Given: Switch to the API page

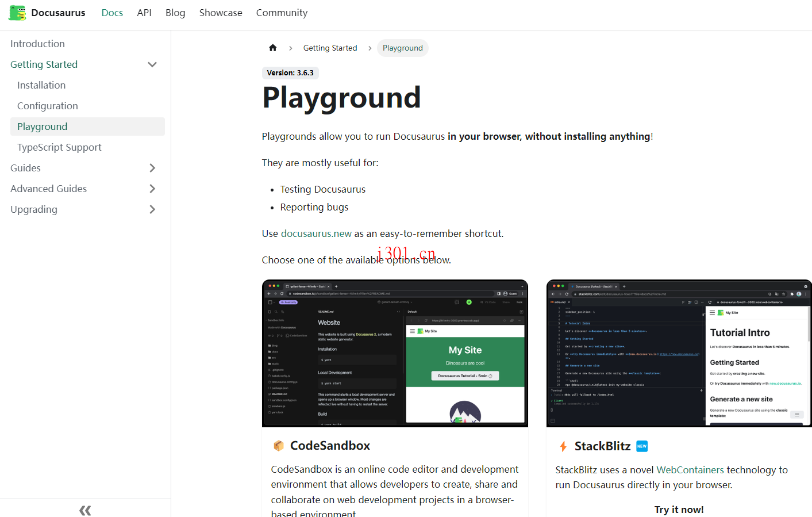Looking at the screenshot, I should tap(144, 12).
